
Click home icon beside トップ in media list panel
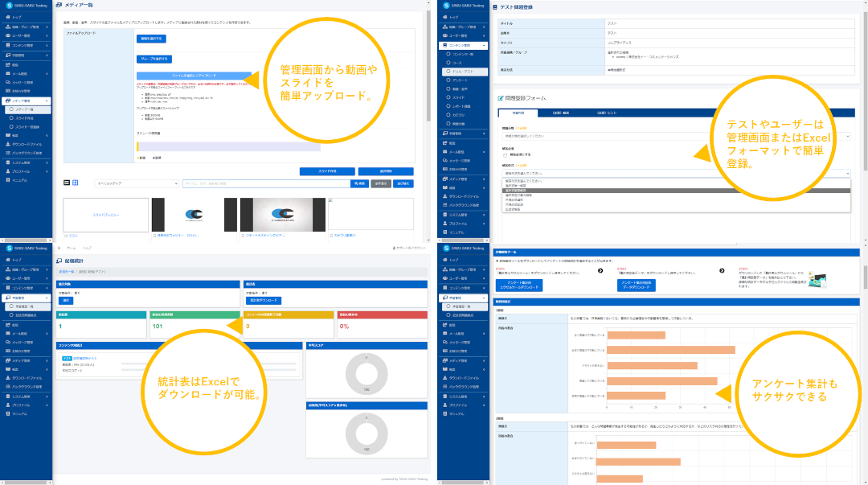click(x=8, y=17)
